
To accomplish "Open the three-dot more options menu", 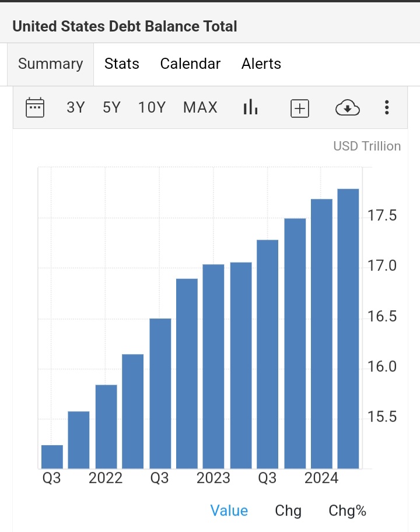I will pyautogui.click(x=387, y=107).
